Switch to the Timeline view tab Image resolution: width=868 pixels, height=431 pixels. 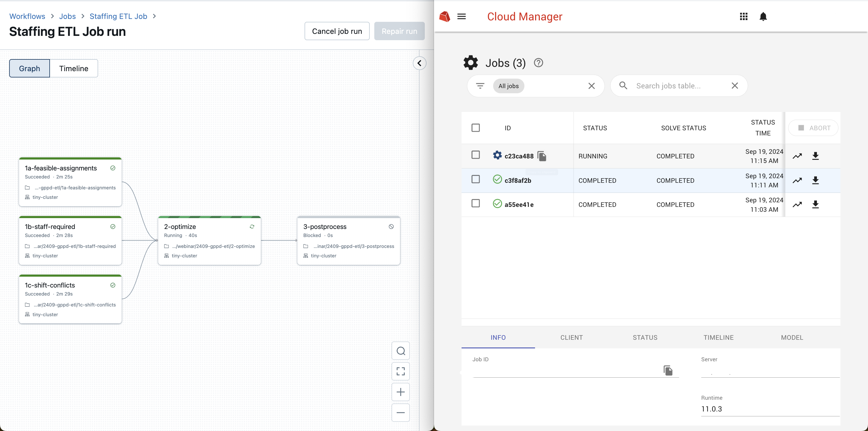pyautogui.click(x=73, y=68)
